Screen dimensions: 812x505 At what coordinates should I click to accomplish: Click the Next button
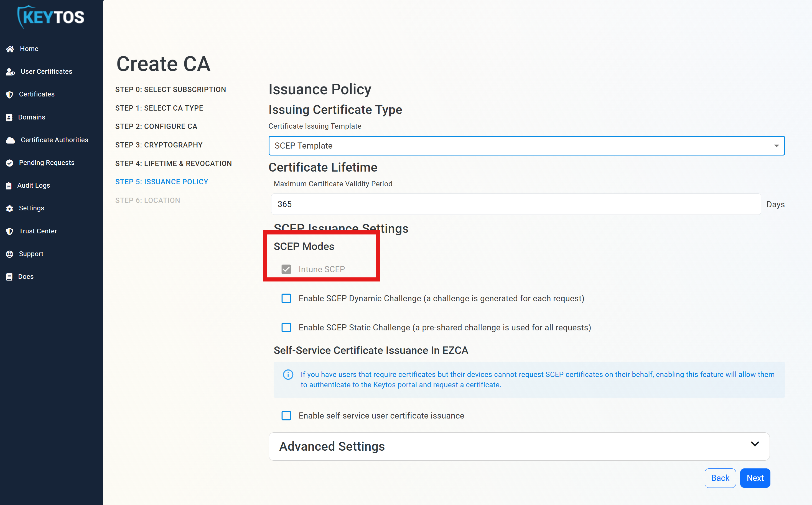point(755,478)
